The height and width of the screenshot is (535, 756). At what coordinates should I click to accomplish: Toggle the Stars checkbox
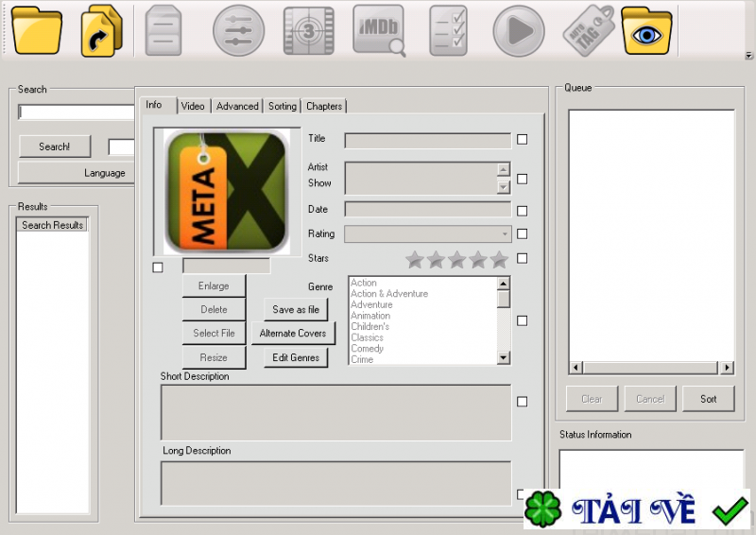pos(522,259)
